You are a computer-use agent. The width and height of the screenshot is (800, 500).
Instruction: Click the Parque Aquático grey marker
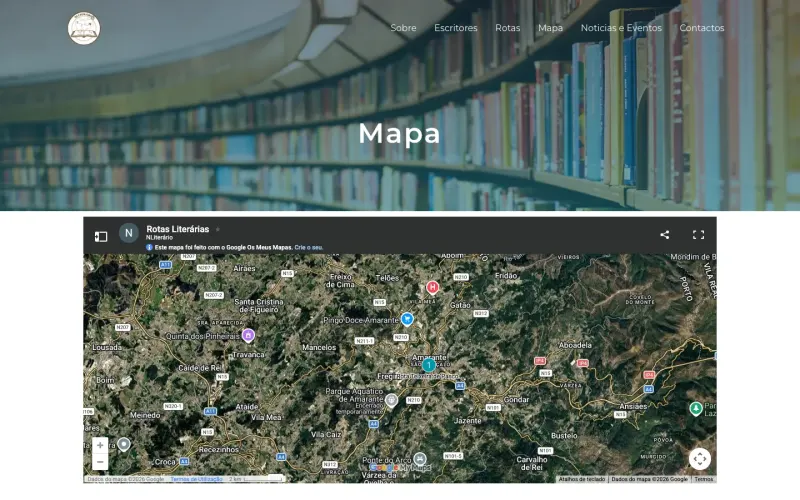[391, 401]
